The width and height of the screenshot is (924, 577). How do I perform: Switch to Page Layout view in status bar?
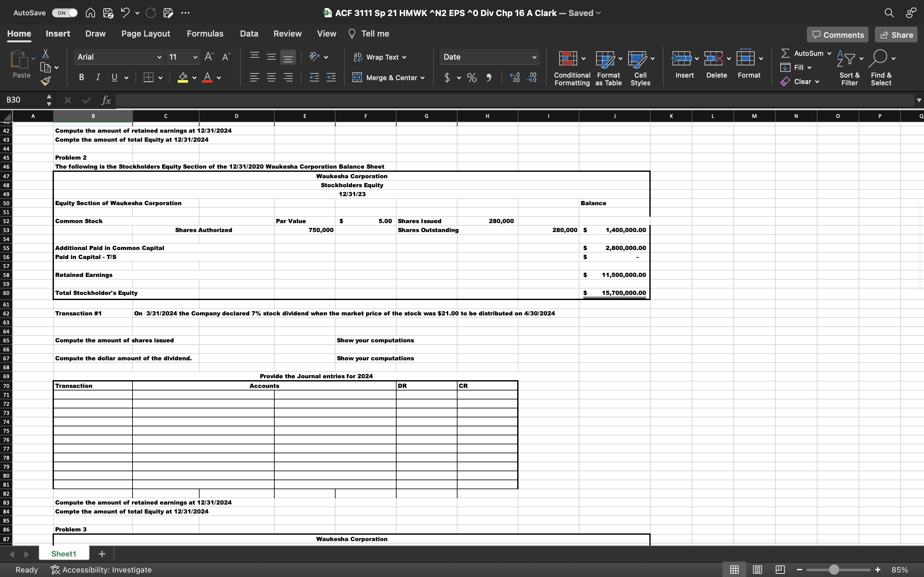757,569
